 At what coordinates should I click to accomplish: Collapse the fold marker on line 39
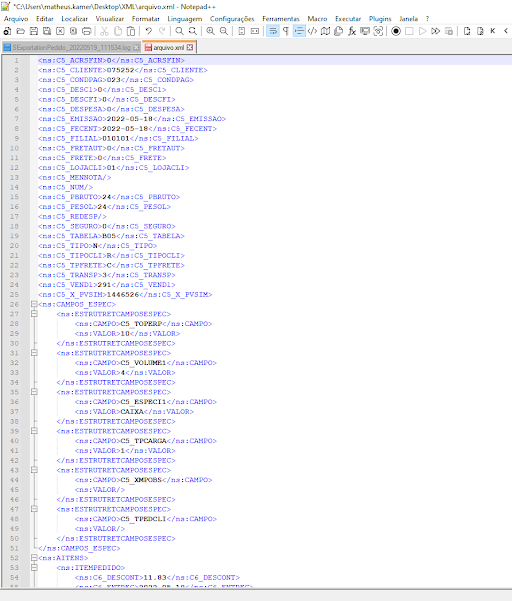34,431
